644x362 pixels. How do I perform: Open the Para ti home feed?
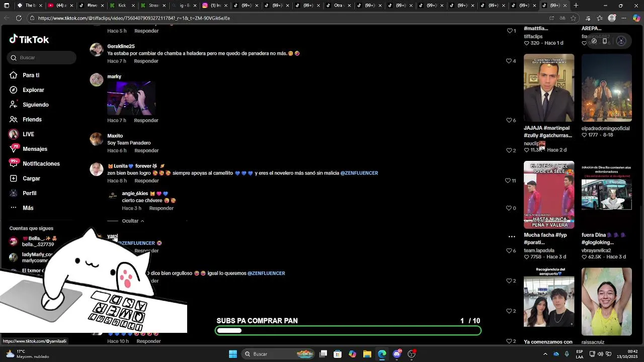coord(31,75)
